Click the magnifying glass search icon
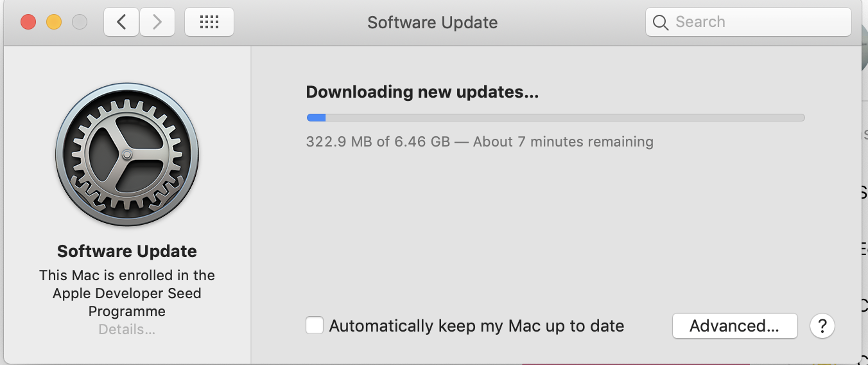868x365 pixels. click(661, 22)
